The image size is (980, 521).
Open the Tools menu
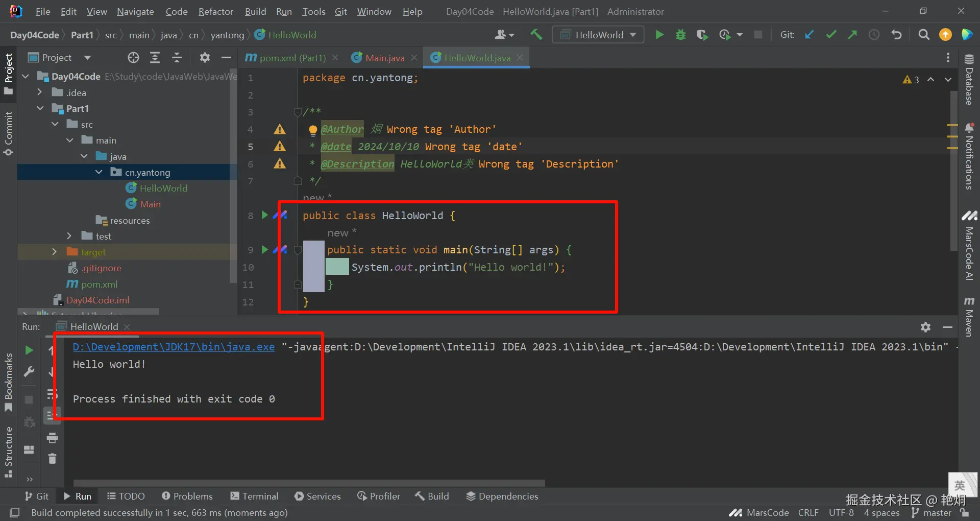coord(313,11)
